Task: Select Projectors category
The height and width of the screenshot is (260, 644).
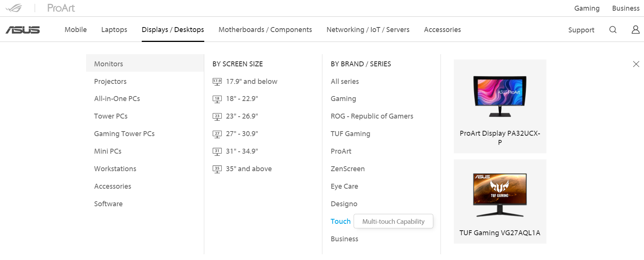Action: (111, 82)
